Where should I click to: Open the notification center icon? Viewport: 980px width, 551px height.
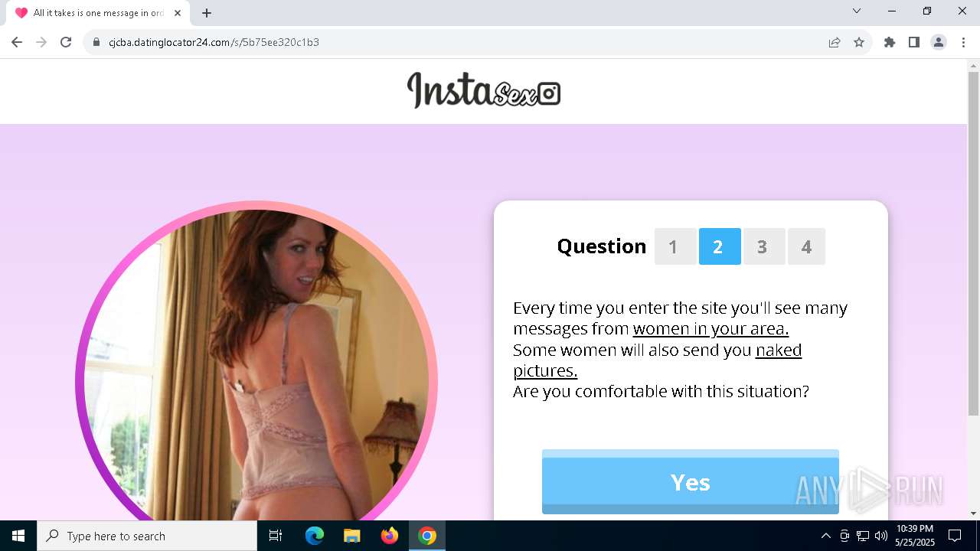click(955, 536)
